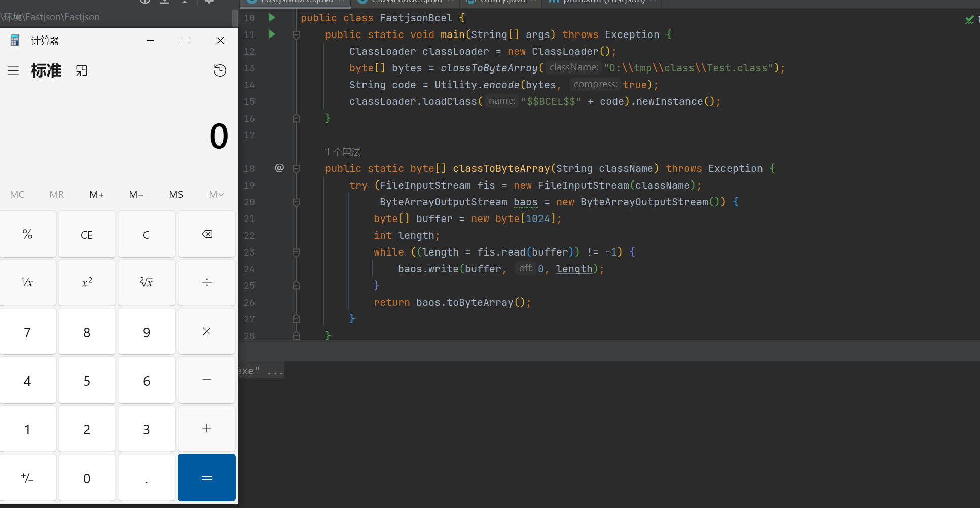Click the digit 9 key

(x=147, y=332)
